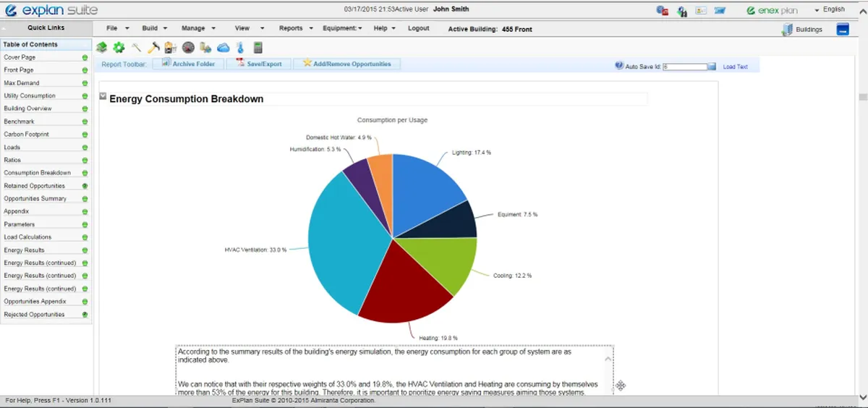The image size is (868, 408).
Task: Open the Equipment menu dropdown
Action: click(x=342, y=28)
